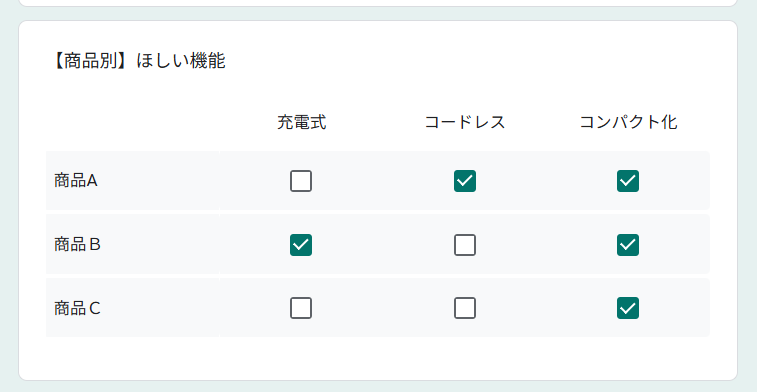Tick コードレス checkbox in 商品C row
The image size is (757, 392).
click(x=465, y=308)
